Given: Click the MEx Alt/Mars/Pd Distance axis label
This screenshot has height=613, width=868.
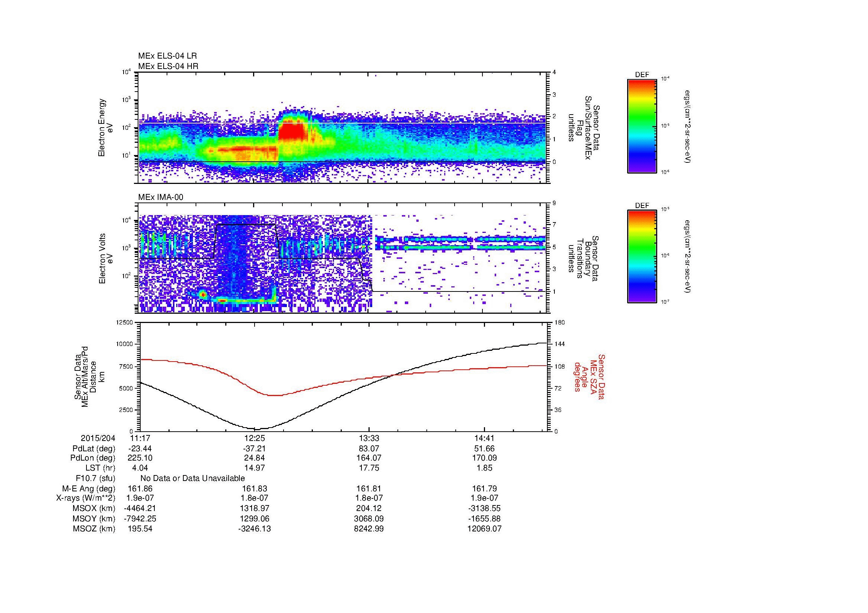Looking at the screenshot, I should tap(89, 376).
